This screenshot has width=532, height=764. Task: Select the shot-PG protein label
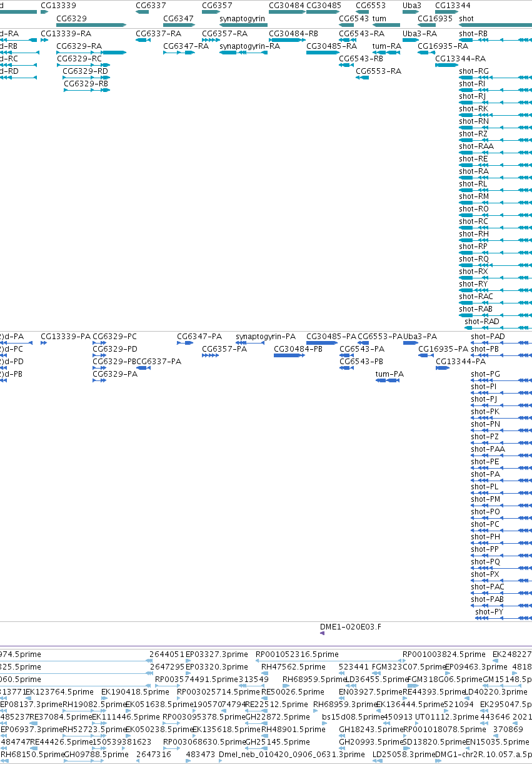pyautogui.click(x=486, y=374)
